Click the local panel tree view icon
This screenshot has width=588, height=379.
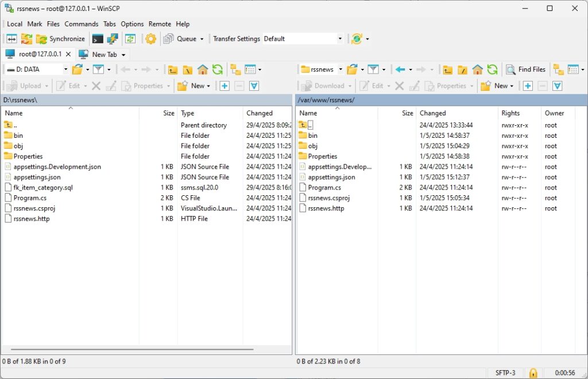(x=235, y=69)
